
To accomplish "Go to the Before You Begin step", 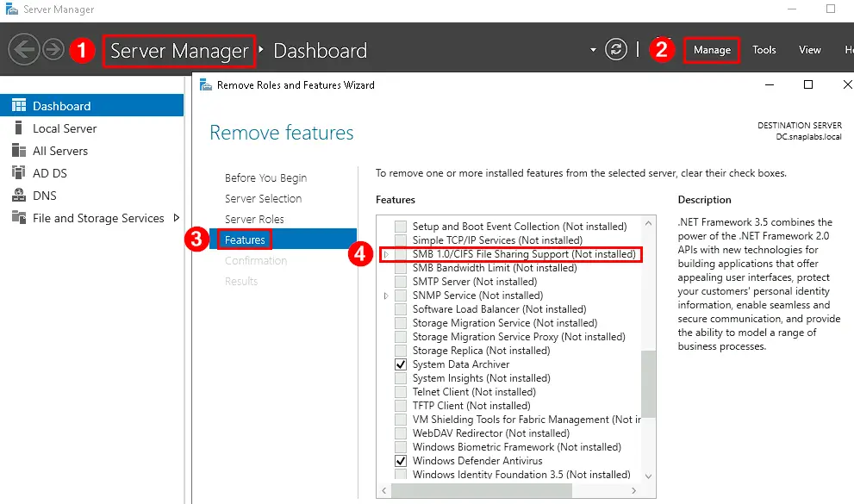I will coord(265,178).
